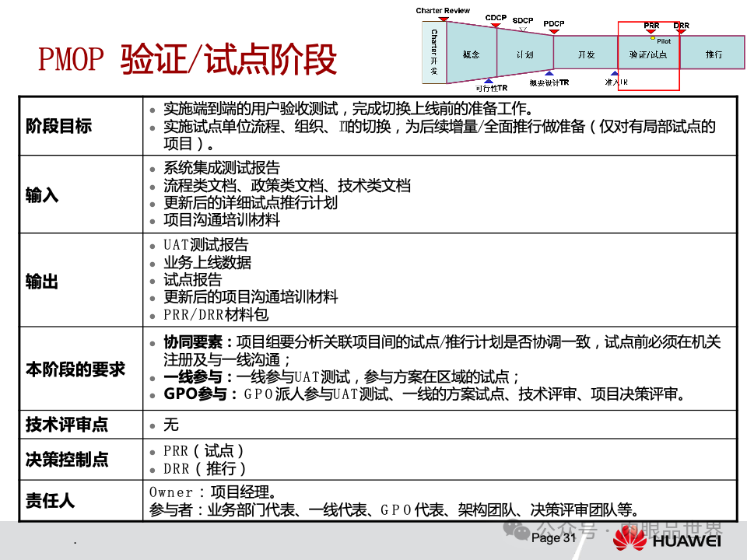The width and height of the screenshot is (747, 560).
Task: Click the 阶段目标 row header
Action: [58, 126]
